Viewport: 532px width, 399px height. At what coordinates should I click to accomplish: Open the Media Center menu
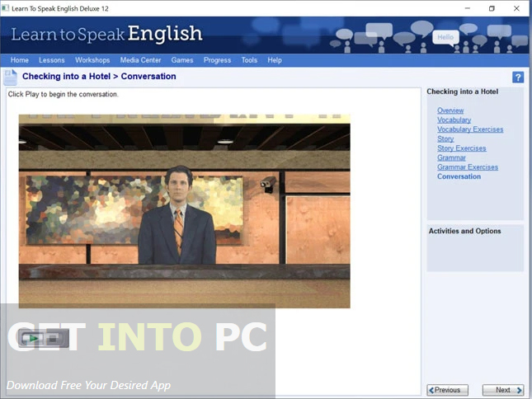pyautogui.click(x=140, y=60)
